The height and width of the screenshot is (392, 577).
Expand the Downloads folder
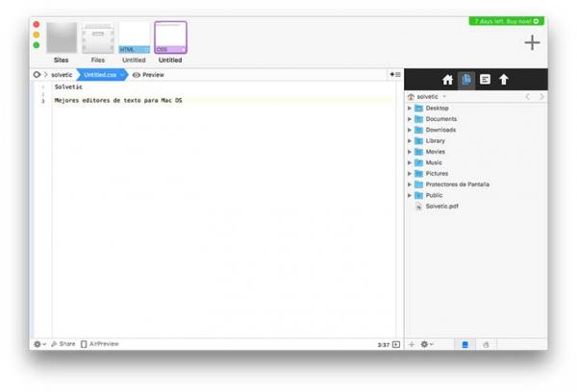click(x=410, y=130)
